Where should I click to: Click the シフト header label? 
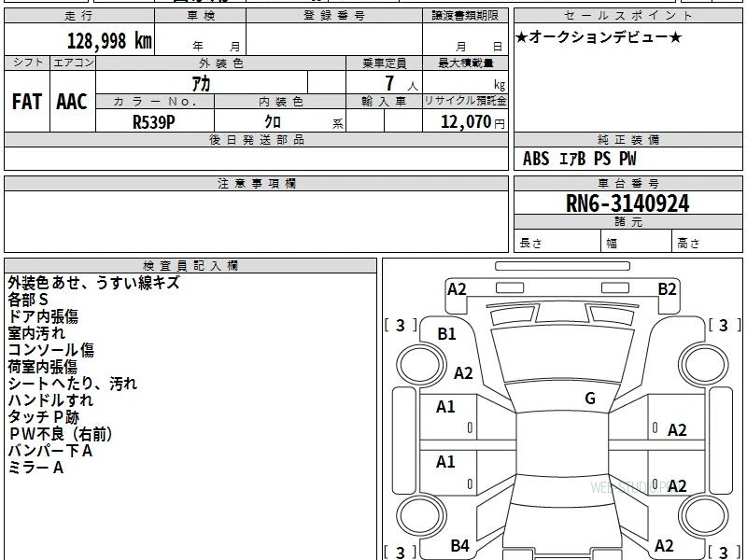point(27,63)
